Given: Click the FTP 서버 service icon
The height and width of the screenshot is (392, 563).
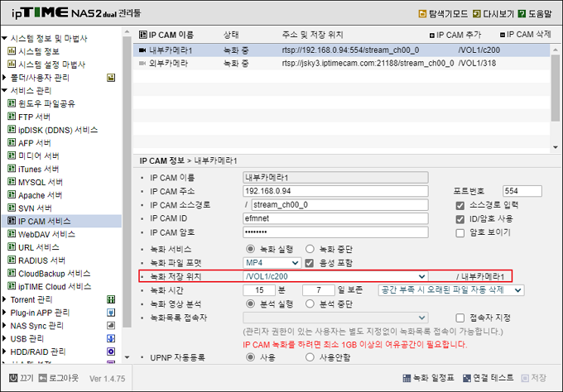Looking at the screenshot, I should point(12,117).
